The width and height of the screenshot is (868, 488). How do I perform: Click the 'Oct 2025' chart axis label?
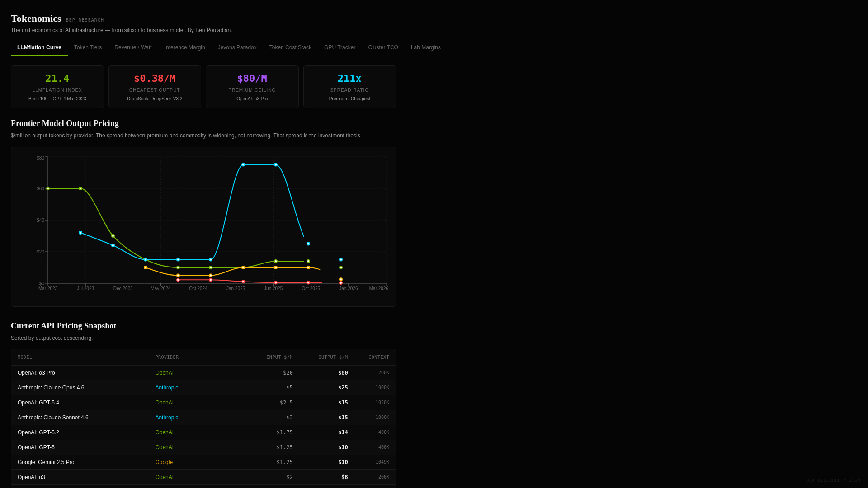(x=311, y=289)
